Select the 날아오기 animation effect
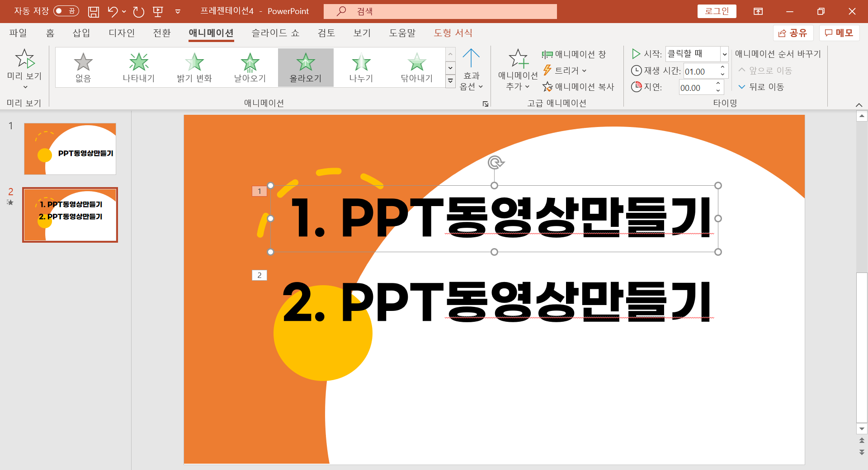This screenshot has width=868, height=470. point(250,67)
